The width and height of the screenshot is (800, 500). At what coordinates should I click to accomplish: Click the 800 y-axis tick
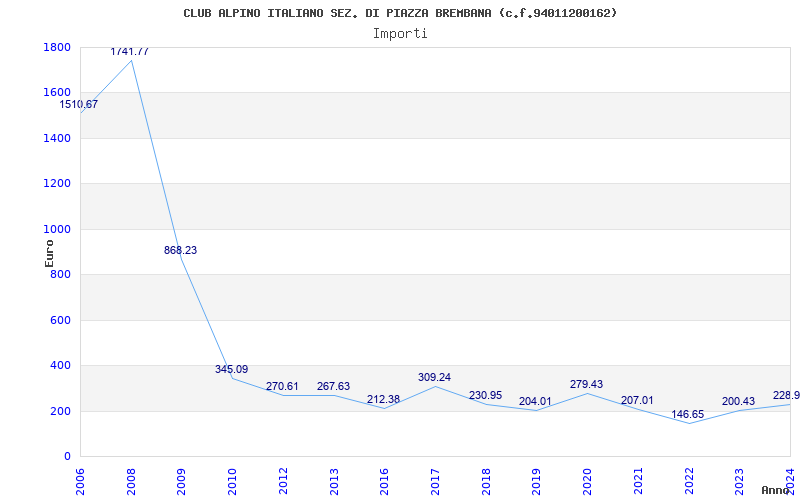click(x=61, y=274)
